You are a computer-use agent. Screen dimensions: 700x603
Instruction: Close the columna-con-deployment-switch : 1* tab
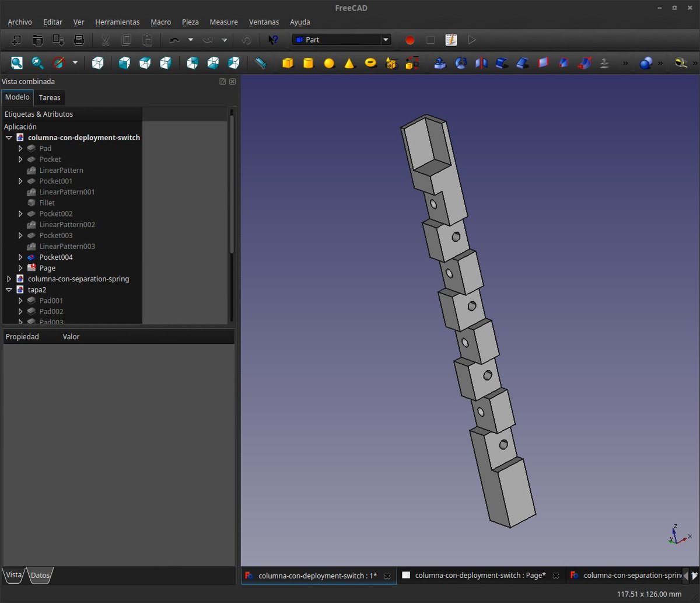(387, 576)
